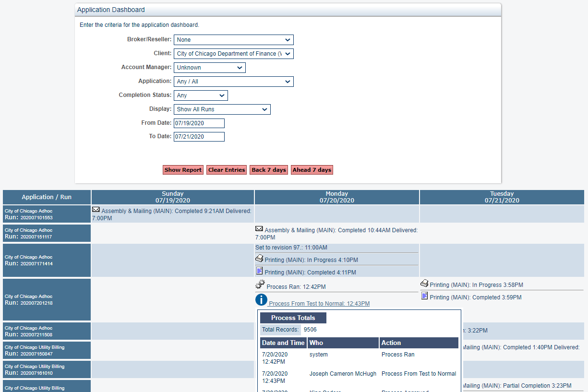Select the row for Run 202007211508

(x=47, y=331)
